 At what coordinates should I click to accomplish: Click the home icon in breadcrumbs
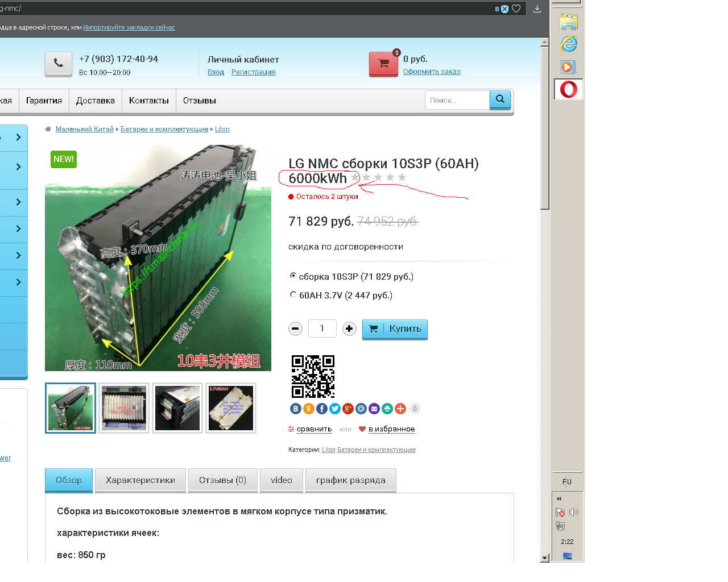tap(48, 129)
